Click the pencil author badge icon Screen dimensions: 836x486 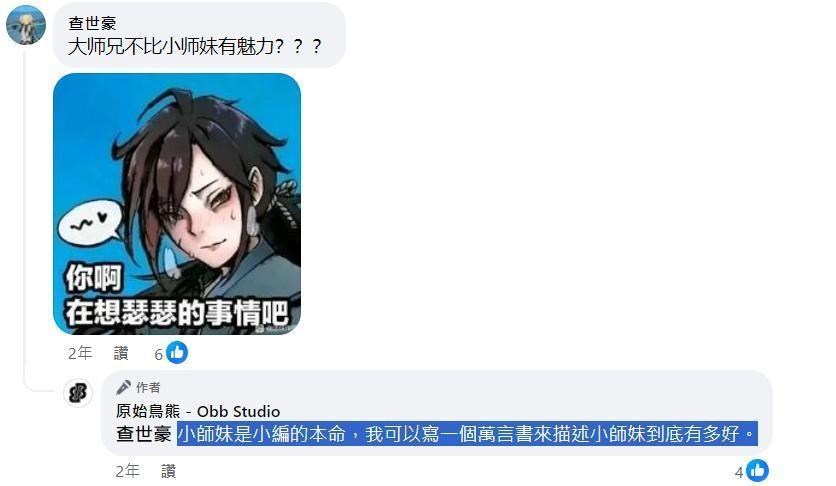coord(123,387)
